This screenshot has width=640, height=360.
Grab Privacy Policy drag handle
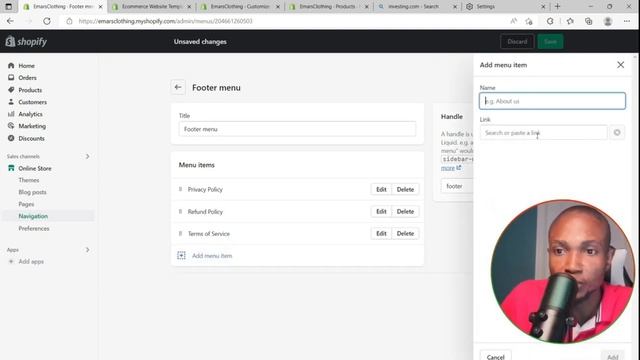pyautogui.click(x=180, y=189)
